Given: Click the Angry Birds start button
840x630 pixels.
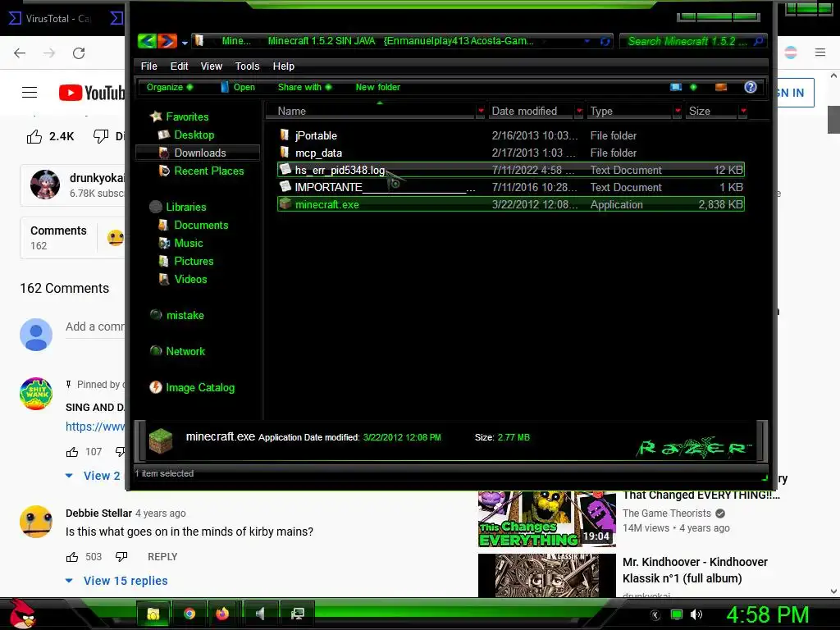Looking at the screenshot, I should pyautogui.click(x=22, y=614).
